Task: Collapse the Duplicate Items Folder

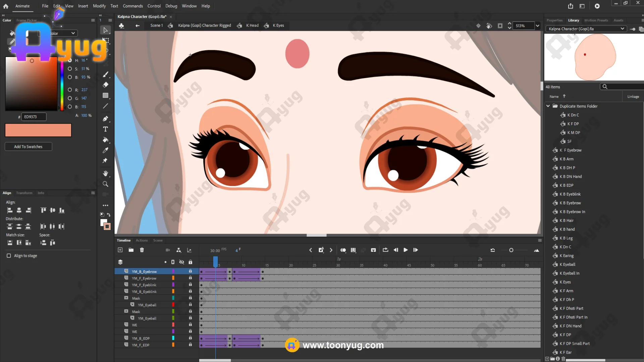Action: [548, 106]
